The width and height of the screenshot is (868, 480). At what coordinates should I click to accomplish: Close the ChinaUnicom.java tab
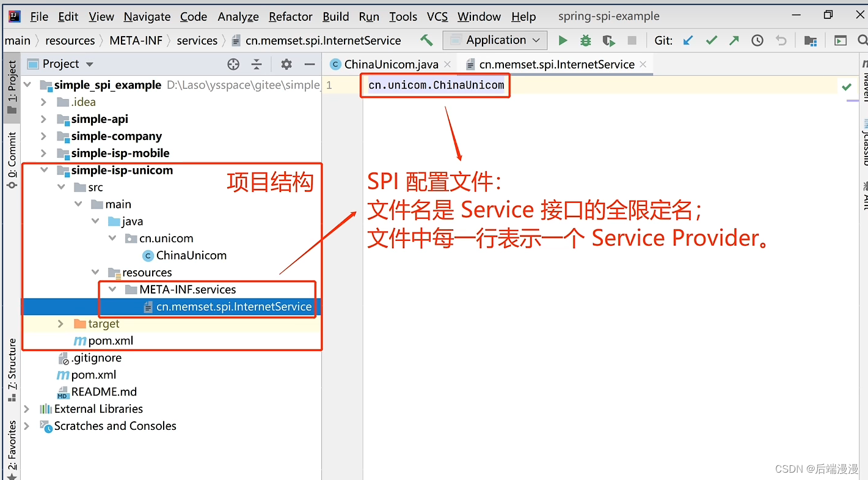pos(448,64)
